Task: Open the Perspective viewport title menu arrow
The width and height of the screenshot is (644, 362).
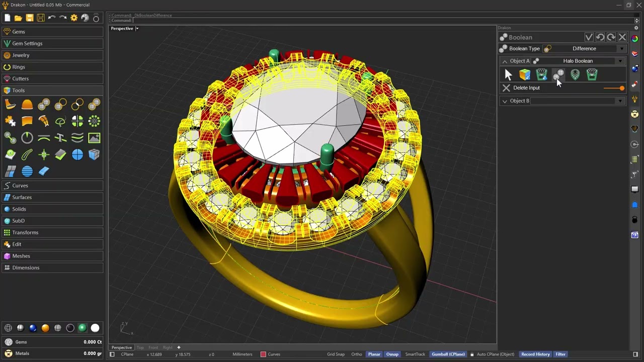Action: [137, 29]
